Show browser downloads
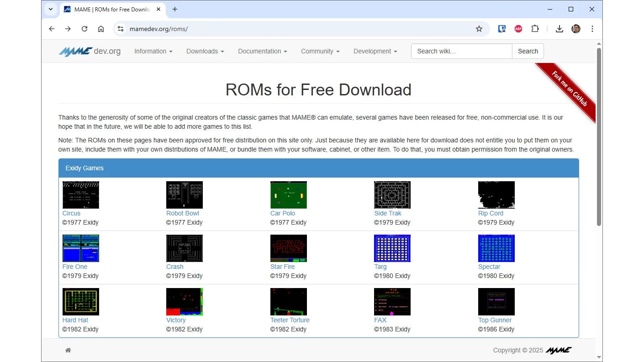Image resolution: width=644 pixels, height=362 pixels. pos(559,29)
